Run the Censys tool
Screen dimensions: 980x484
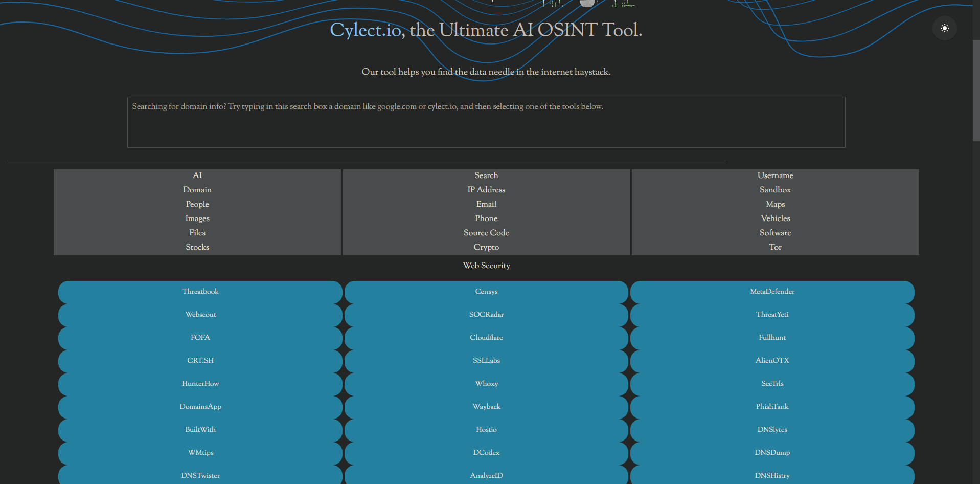[486, 292]
